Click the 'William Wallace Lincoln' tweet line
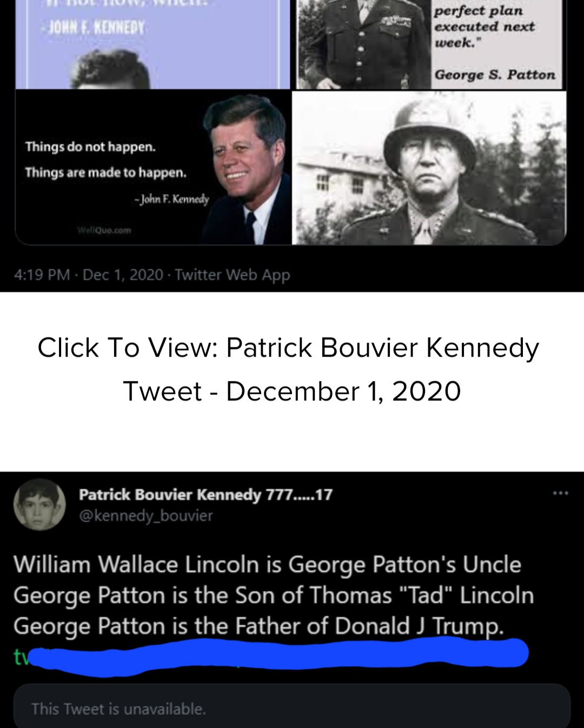This screenshot has height=728, width=584. tap(267, 564)
